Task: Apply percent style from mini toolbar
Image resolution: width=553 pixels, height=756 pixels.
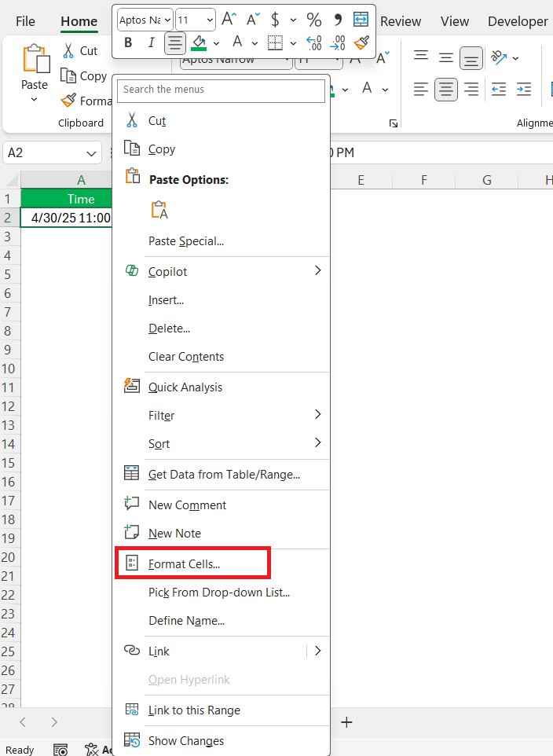Action: (x=314, y=20)
